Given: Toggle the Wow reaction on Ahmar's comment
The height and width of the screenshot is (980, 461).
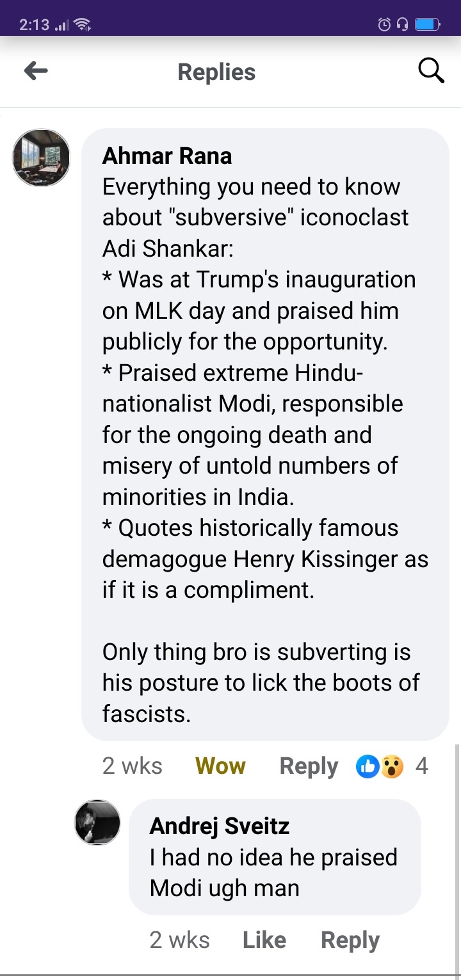Looking at the screenshot, I should click(x=220, y=766).
